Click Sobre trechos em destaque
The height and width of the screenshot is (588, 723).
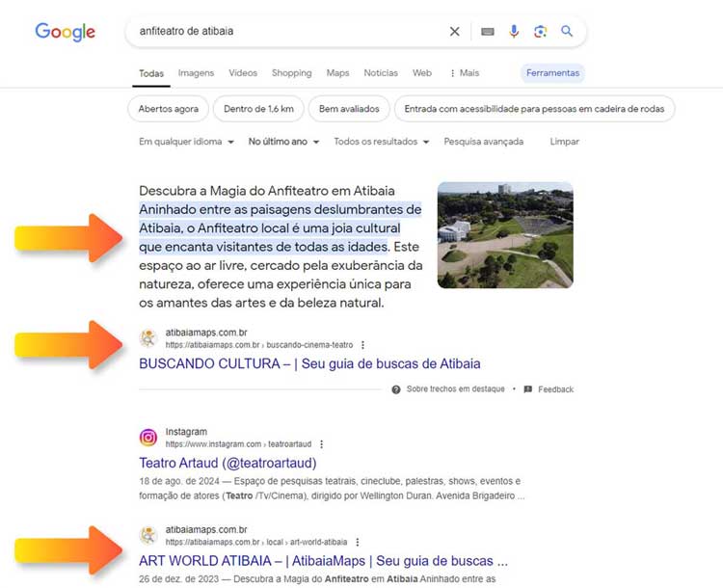coord(456,389)
